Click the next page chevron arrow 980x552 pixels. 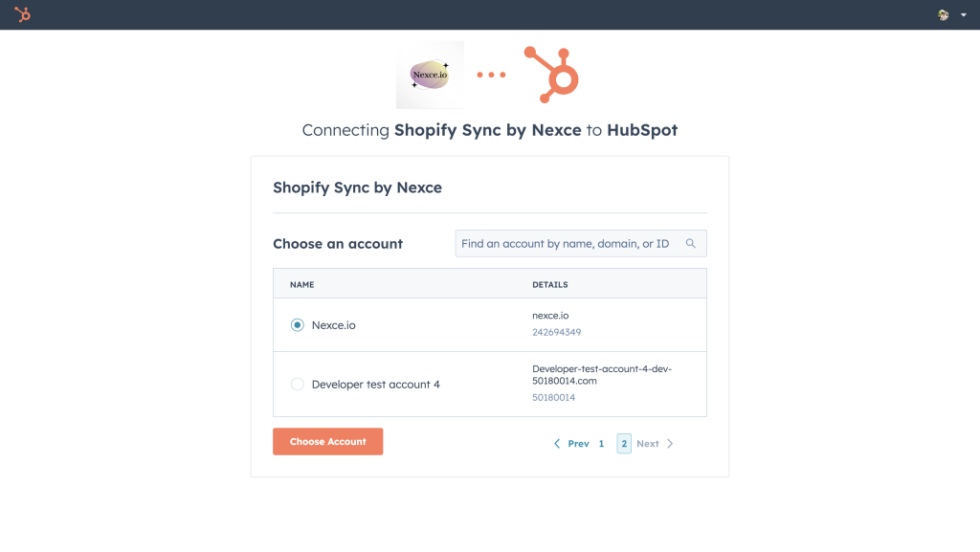tap(670, 443)
